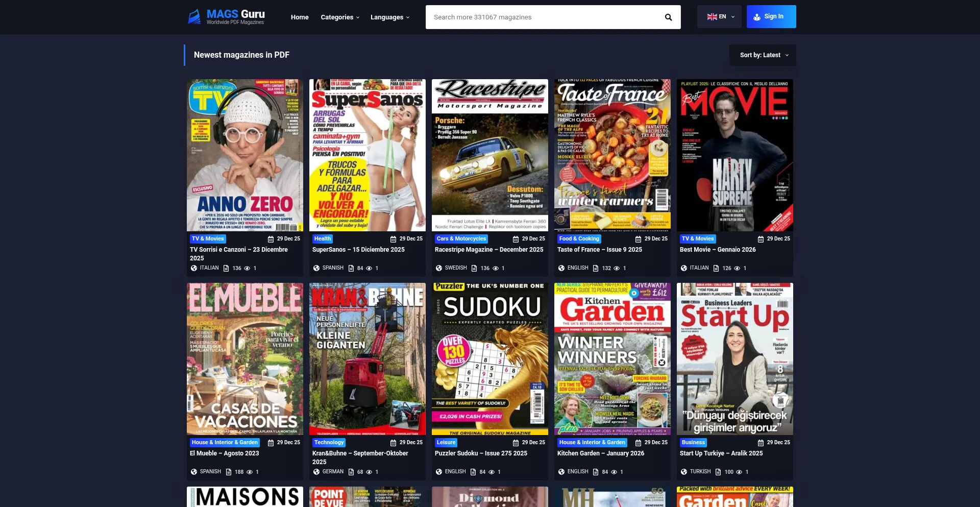
Task: Open Puzzler Sudoku – Issue 275 title link
Action: pos(481,453)
